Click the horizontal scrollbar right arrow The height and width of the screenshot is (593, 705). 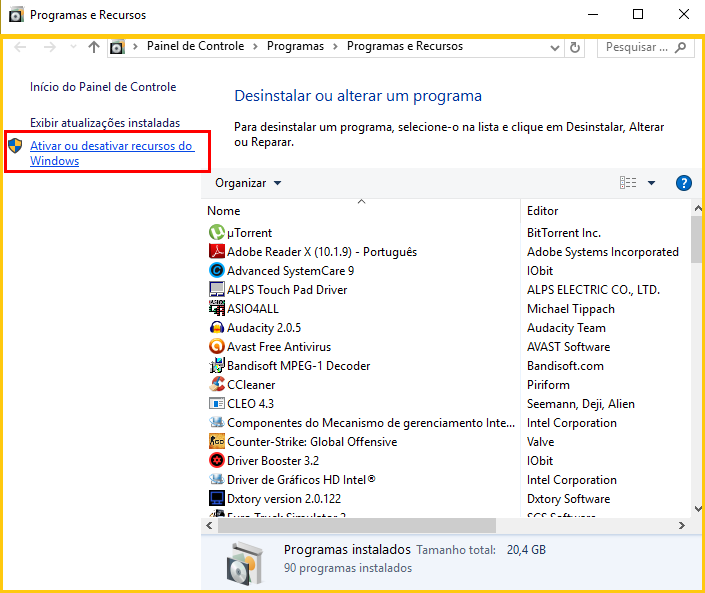click(x=682, y=525)
